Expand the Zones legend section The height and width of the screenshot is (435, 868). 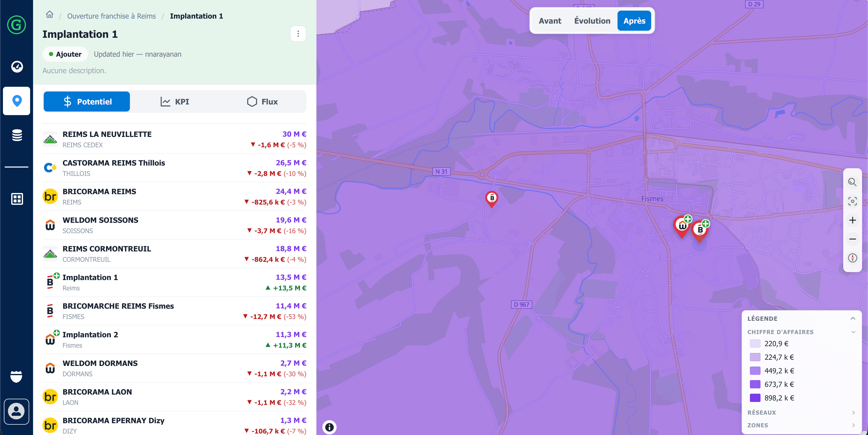click(802, 425)
